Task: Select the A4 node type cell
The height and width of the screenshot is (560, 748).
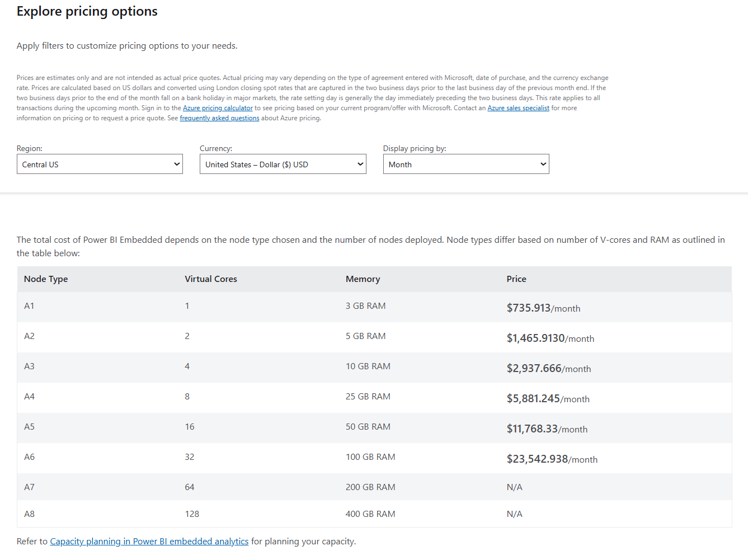Action: click(29, 397)
